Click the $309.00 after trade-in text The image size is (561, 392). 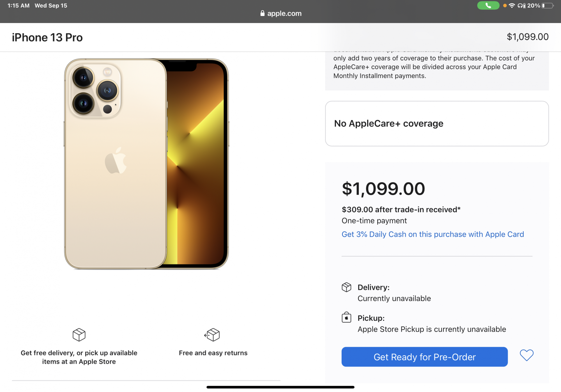click(401, 210)
